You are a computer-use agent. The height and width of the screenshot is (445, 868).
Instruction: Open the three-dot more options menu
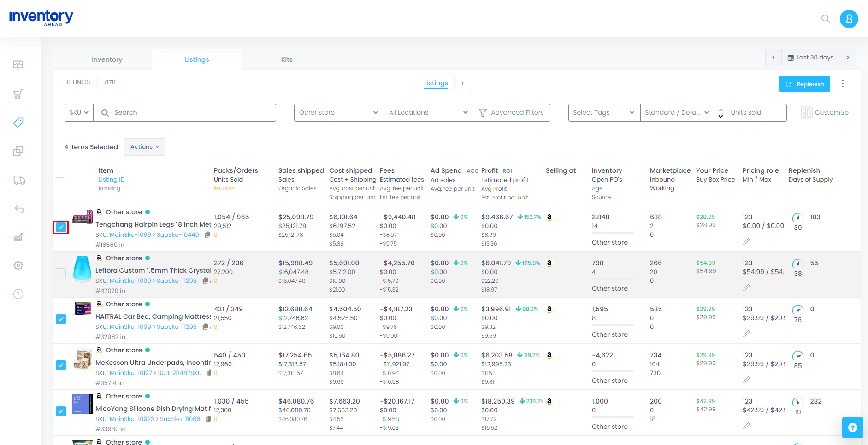pyautogui.click(x=843, y=83)
